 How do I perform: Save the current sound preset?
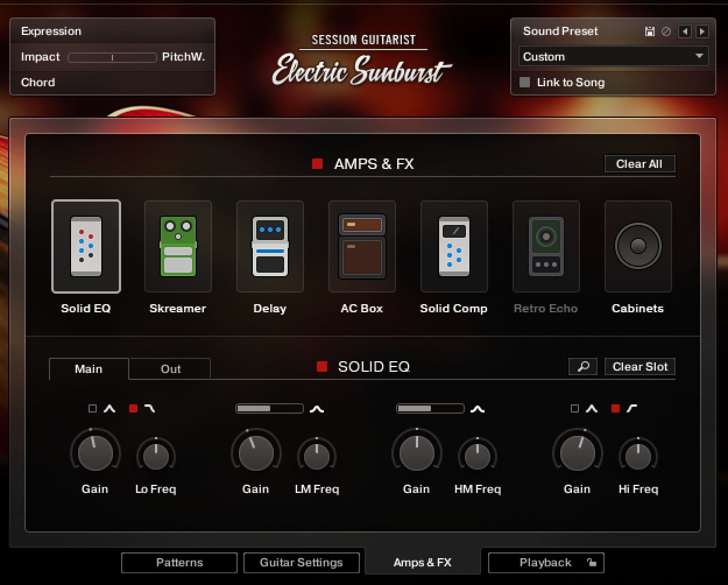650,31
